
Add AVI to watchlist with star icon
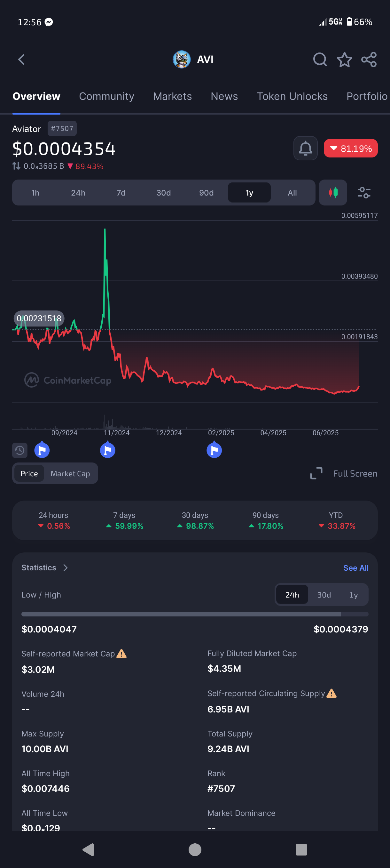click(344, 60)
